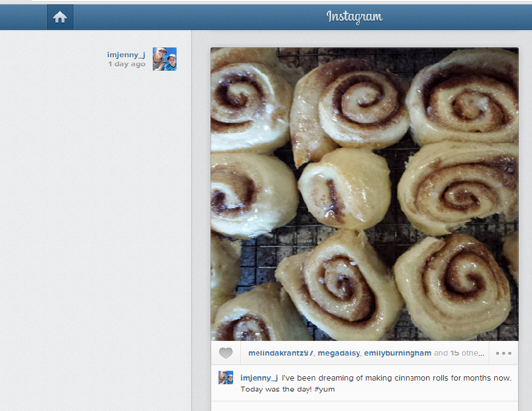Open imjenny_j username above 1 day ago
The image size is (532, 411).
click(126, 55)
